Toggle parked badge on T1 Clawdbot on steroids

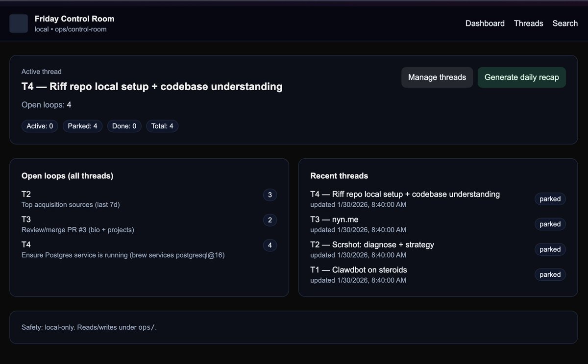coord(550,274)
